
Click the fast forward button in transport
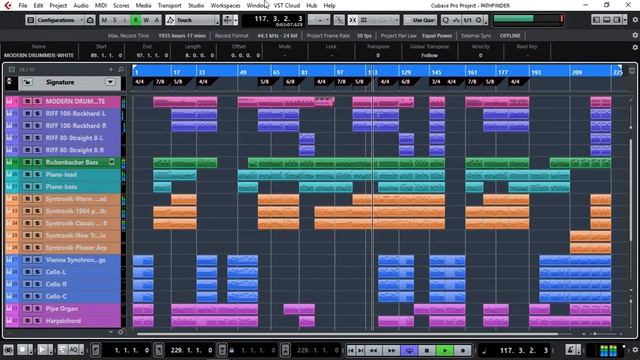(391, 350)
